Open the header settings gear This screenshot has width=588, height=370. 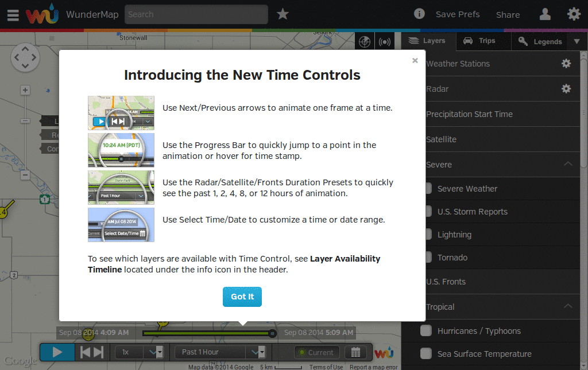coord(574,14)
